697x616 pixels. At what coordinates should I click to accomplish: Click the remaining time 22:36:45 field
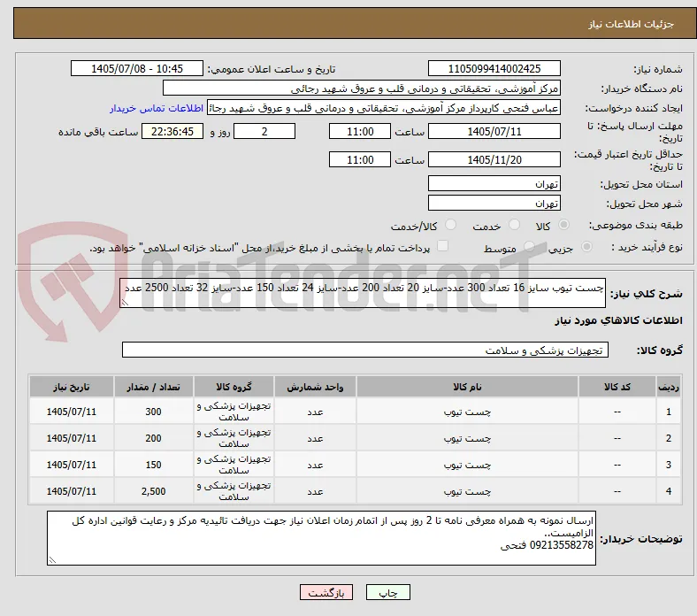tap(172, 132)
